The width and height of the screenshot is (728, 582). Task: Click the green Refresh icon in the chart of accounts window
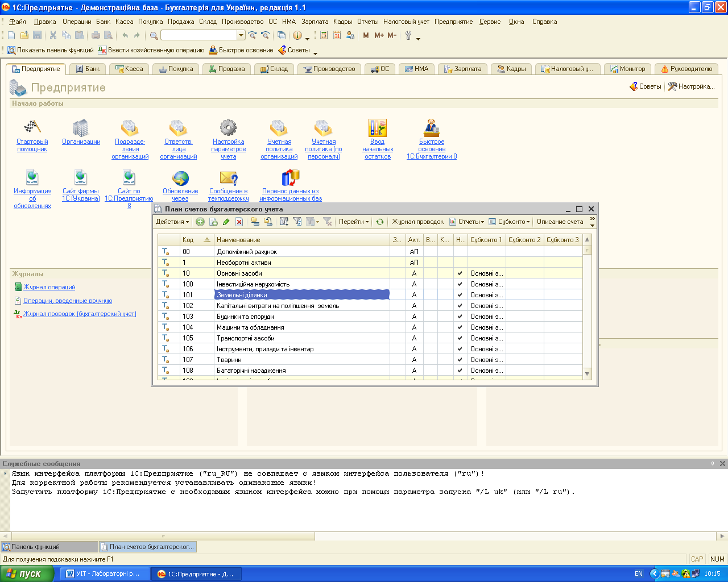pos(380,222)
